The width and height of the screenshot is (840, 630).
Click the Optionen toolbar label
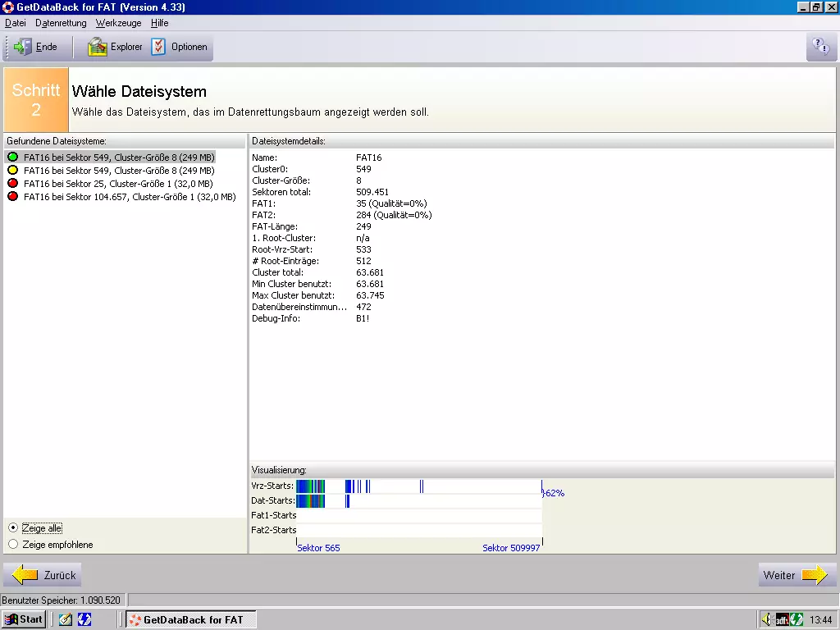pyautogui.click(x=189, y=47)
